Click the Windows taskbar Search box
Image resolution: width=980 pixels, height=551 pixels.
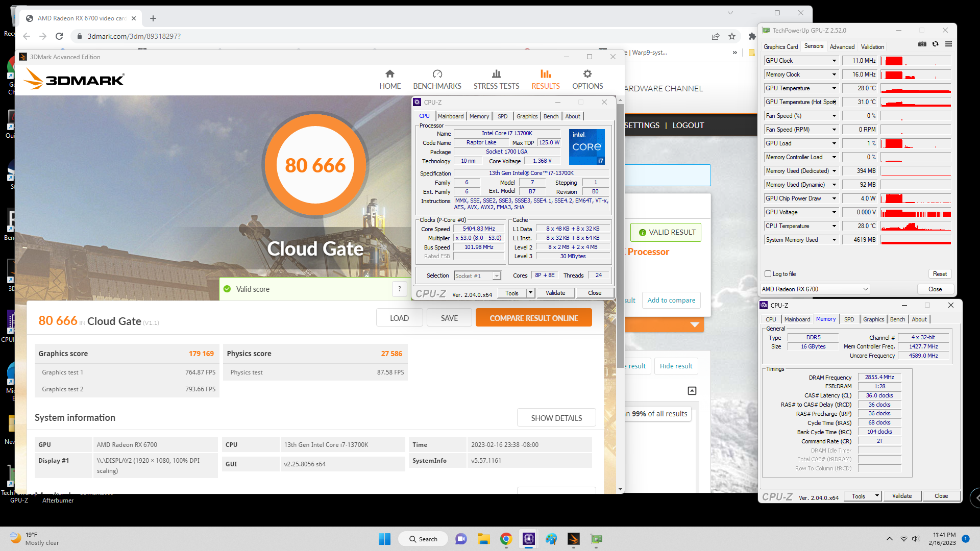point(423,539)
